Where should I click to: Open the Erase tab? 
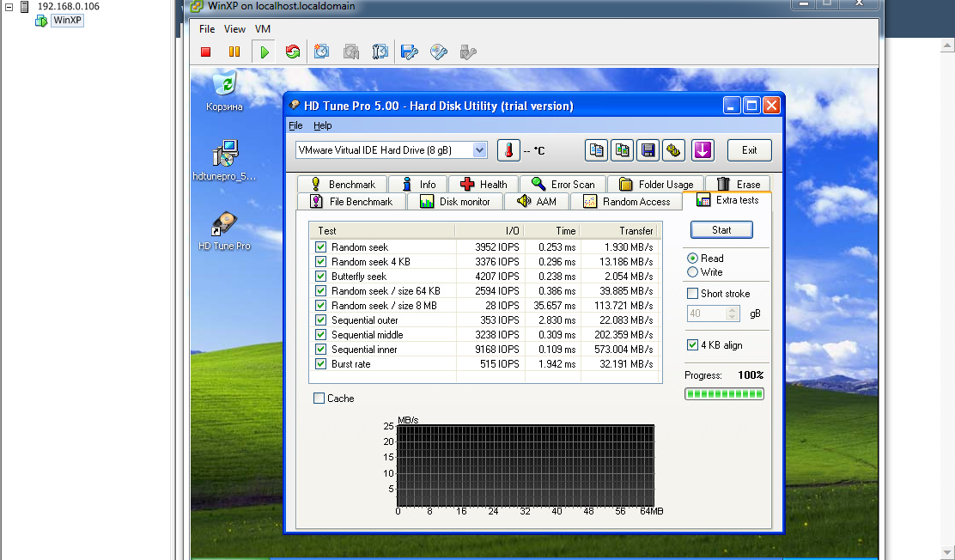[x=739, y=184]
